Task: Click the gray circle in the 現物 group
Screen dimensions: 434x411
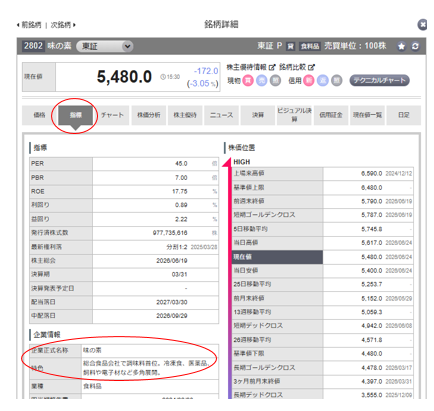Action: [x=275, y=80]
